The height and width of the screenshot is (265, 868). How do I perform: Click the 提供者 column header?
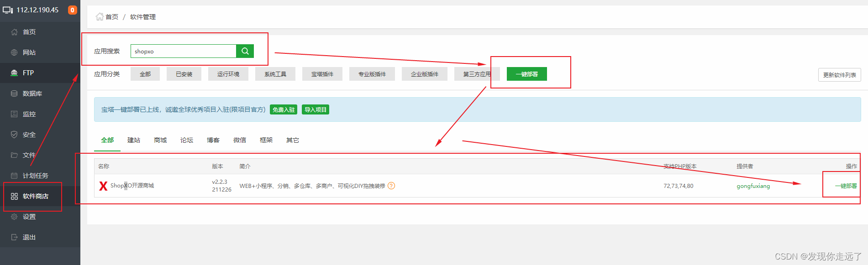(x=745, y=166)
